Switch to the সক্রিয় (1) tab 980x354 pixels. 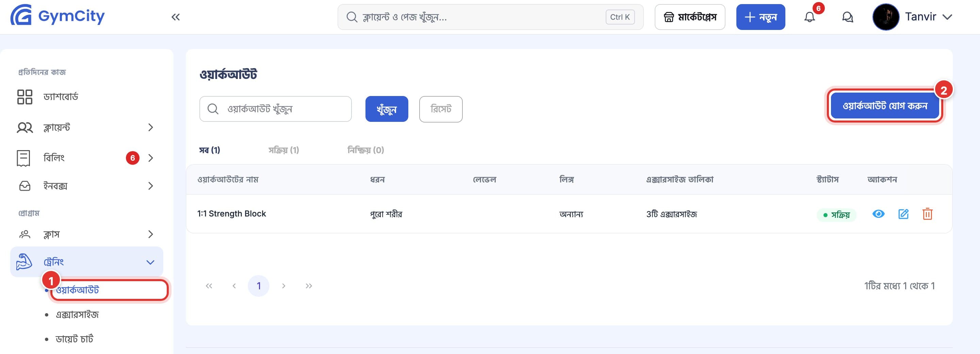pyautogui.click(x=284, y=150)
